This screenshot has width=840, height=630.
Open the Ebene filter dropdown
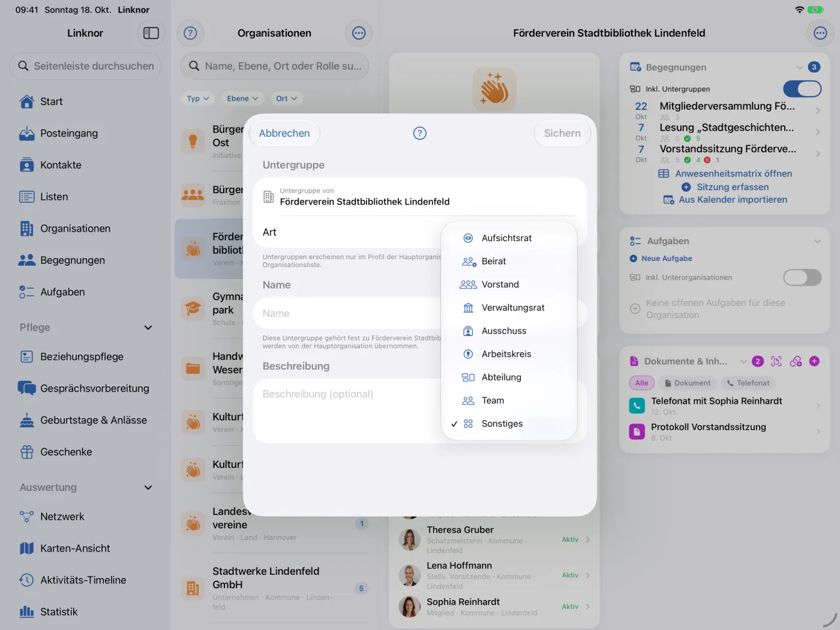click(242, 98)
